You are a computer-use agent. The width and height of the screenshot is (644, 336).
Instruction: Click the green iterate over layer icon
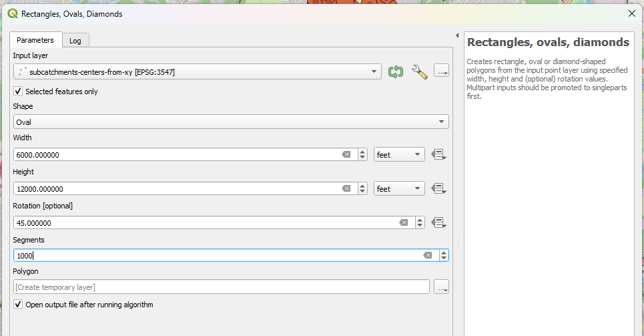coord(396,72)
